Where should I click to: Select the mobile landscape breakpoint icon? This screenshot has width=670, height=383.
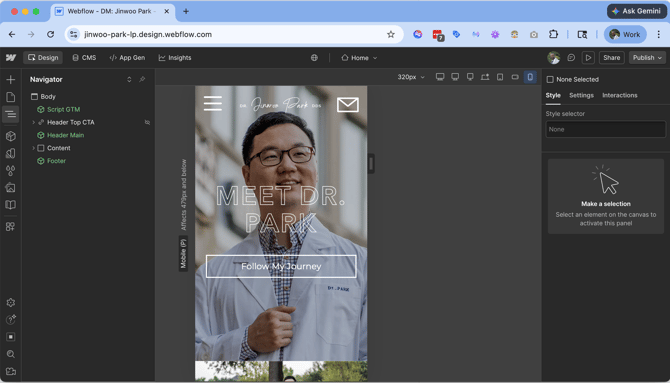tap(515, 77)
